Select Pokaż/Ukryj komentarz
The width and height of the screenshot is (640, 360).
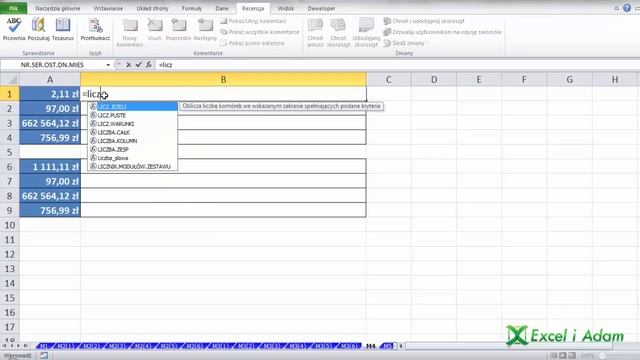253,21
